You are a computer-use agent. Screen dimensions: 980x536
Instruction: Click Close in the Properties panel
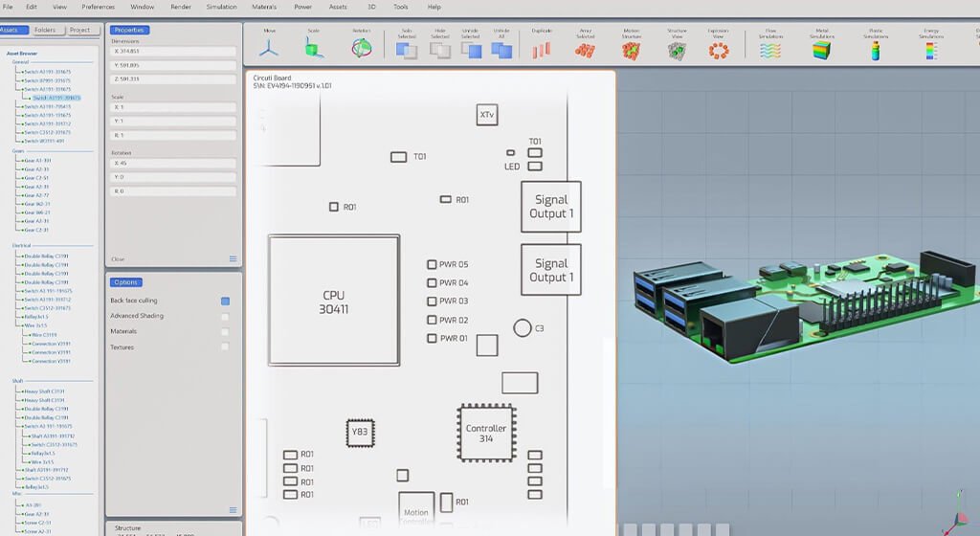(x=118, y=259)
